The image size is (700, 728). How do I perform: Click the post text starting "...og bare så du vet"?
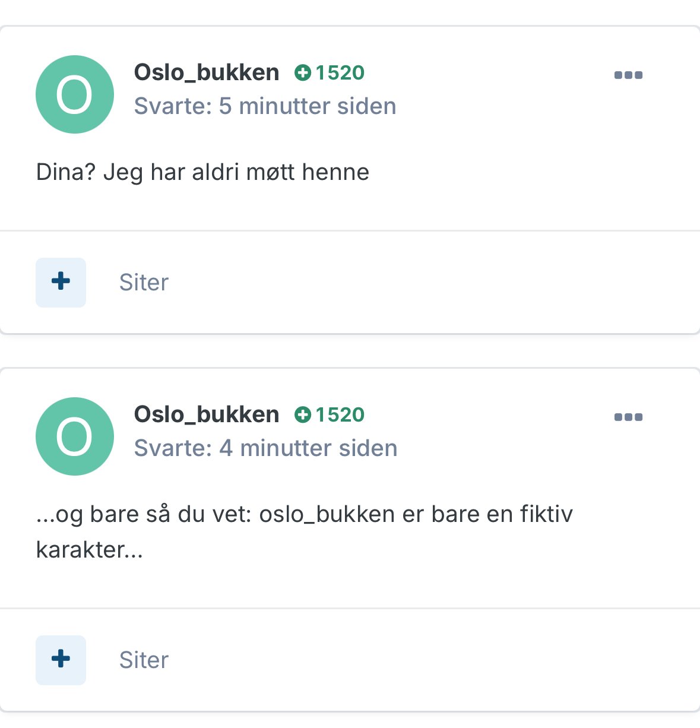tap(304, 514)
